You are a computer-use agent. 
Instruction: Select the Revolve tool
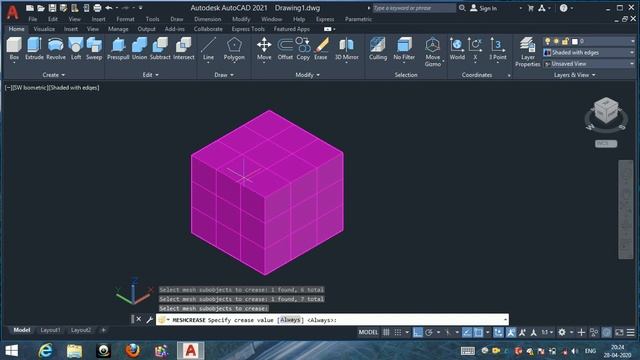coord(56,49)
